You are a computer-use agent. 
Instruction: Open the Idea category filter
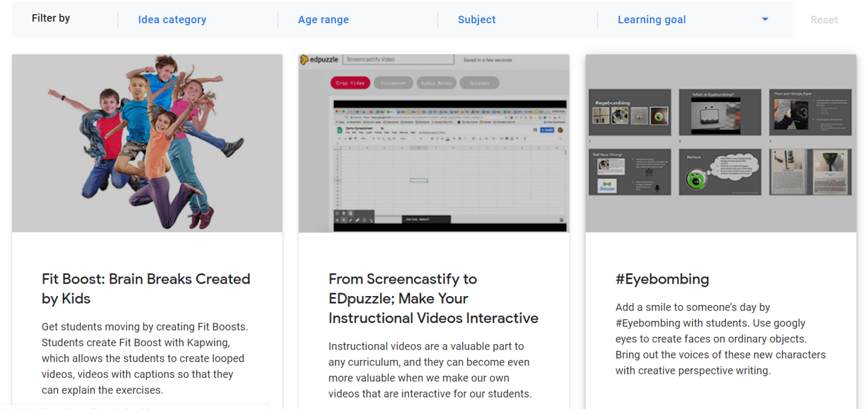172,19
